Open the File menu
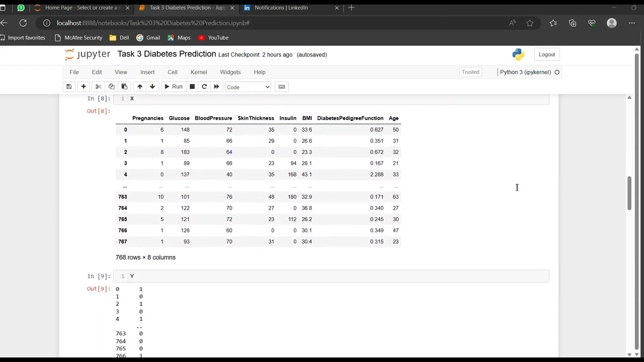This screenshot has width=644, height=362. pos(74,72)
